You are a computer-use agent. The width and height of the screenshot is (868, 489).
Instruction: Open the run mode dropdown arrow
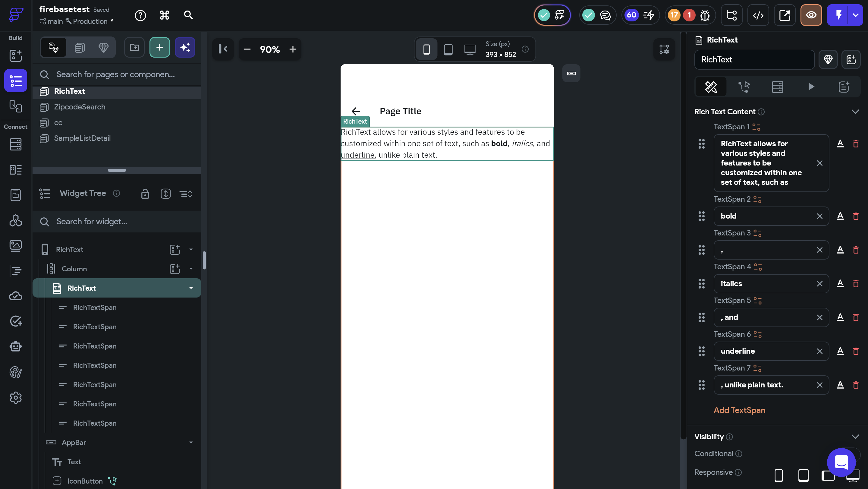coord(855,15)
